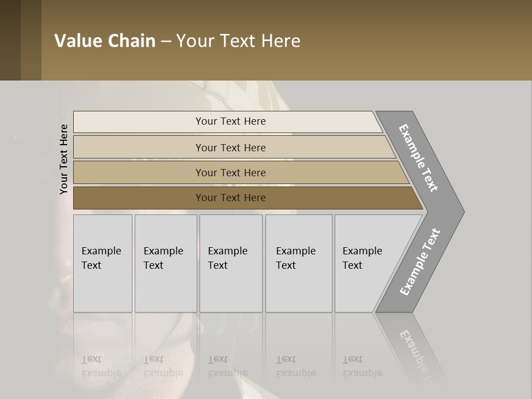The image size is (532, 399).
Task: Select upper diagonal "Example Text" on the chevron
Action: [x=419, y=158]
